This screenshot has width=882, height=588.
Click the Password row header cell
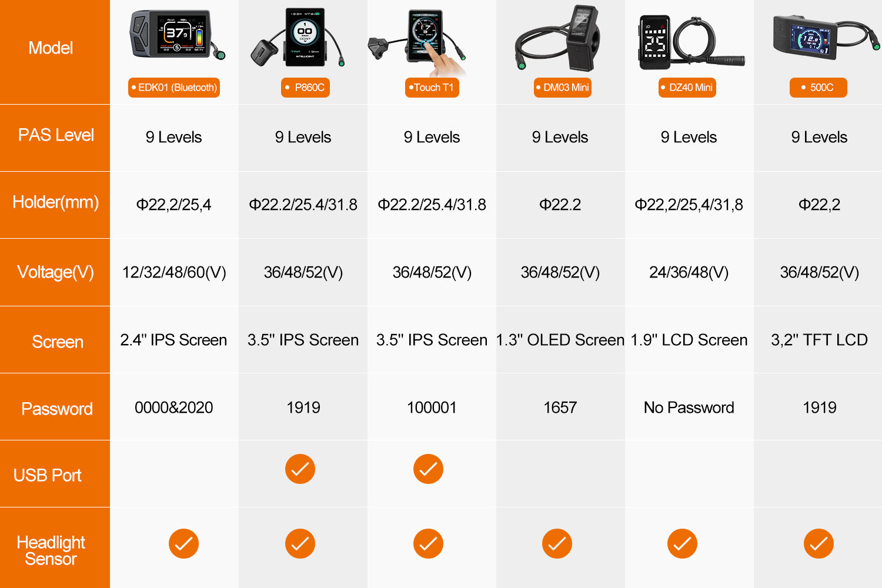[x=55, y=407]
